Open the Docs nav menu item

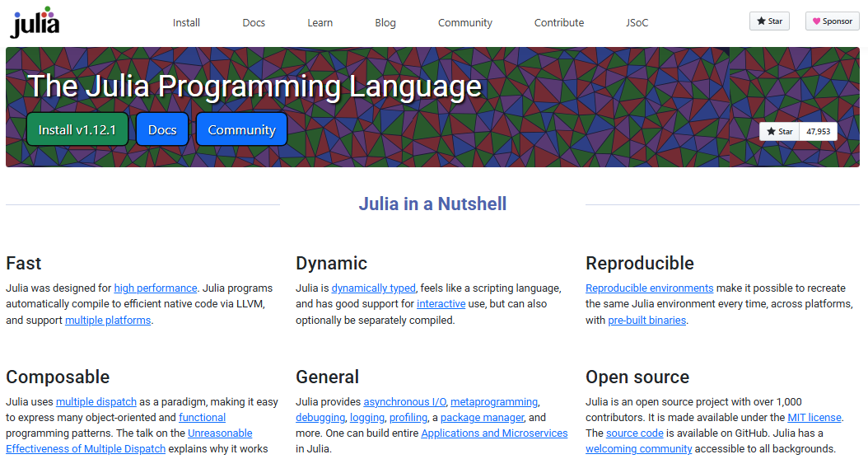(x=254, y=23)
